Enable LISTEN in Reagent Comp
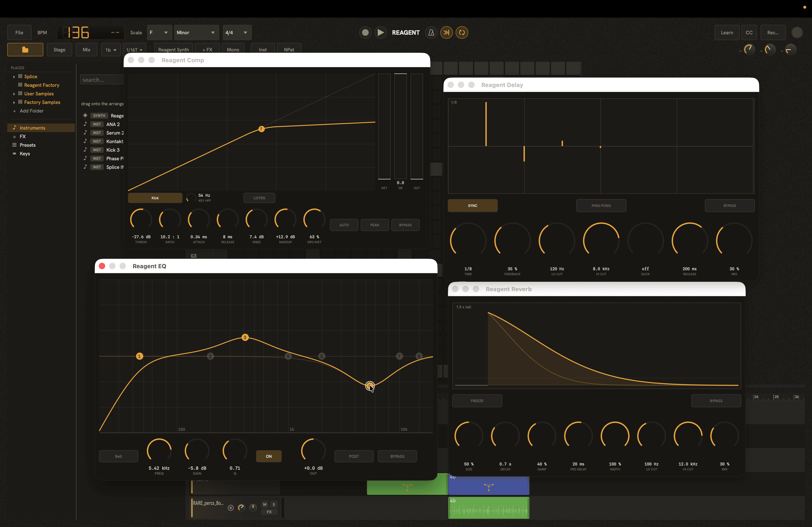This screenshot has width=812, height=527. (x=259, y=198)
